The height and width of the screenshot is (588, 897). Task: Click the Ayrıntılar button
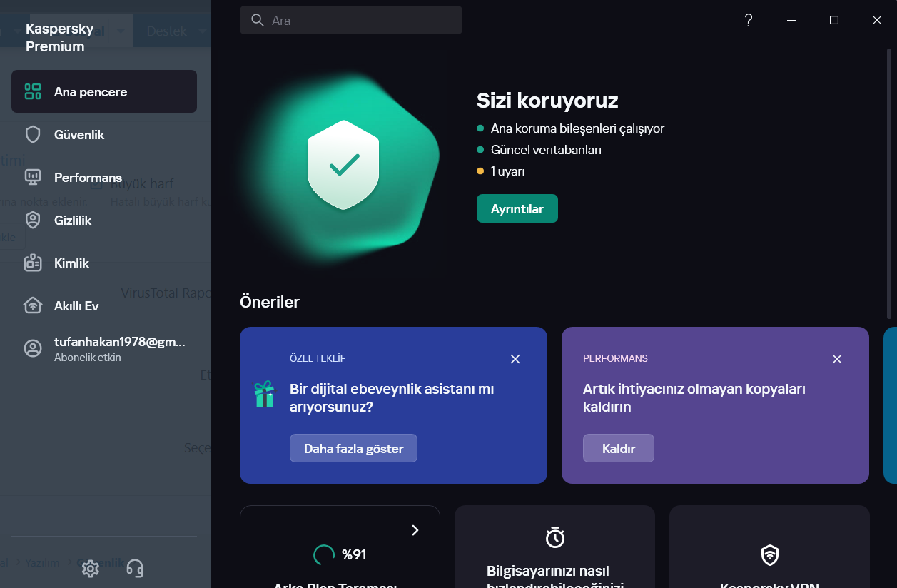(517, 208)
